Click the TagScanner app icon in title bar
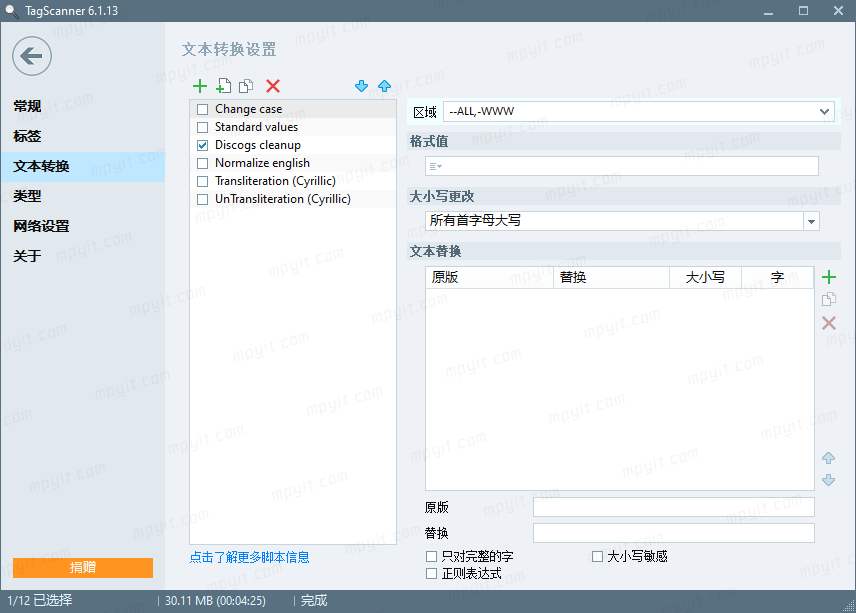Viewport: 856px width, 613px height. pos(11,11)
